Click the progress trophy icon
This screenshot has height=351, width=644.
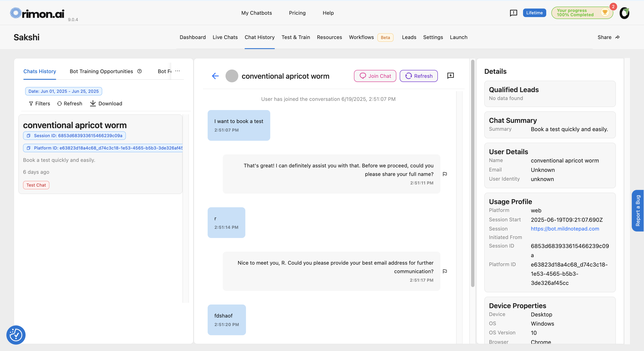point(605,12)
